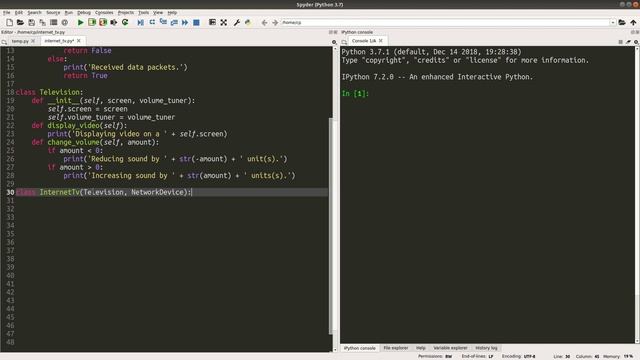The image size is (640, 360).
Task: Open the editor pane options gear
Action: pyautogui.click(x=334, y=42)
